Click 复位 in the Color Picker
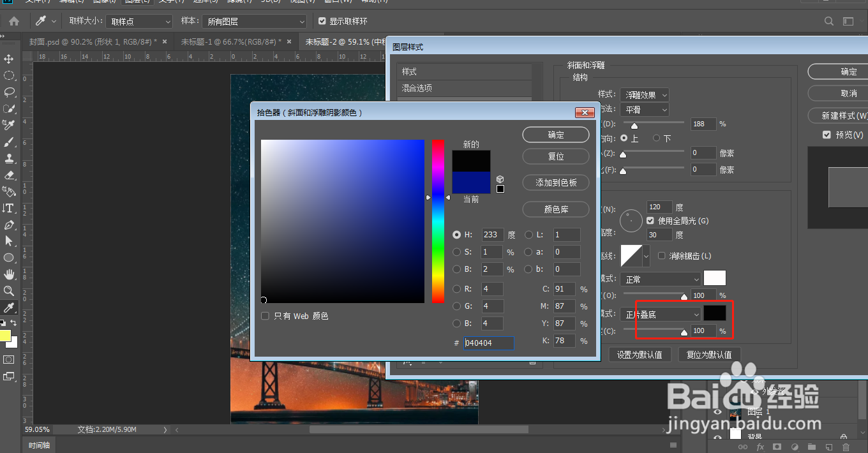The image size is (868, 453). tap(556, 156)
